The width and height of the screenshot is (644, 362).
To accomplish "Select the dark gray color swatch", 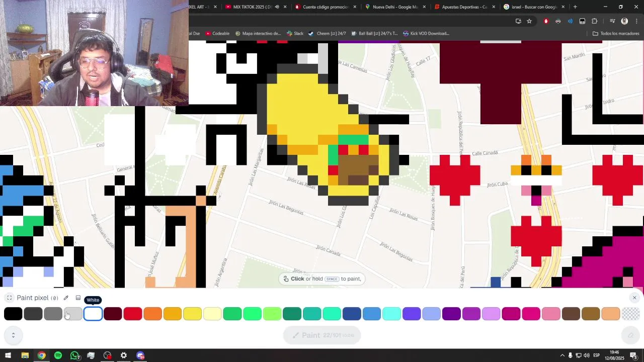I will click(33, 314).
